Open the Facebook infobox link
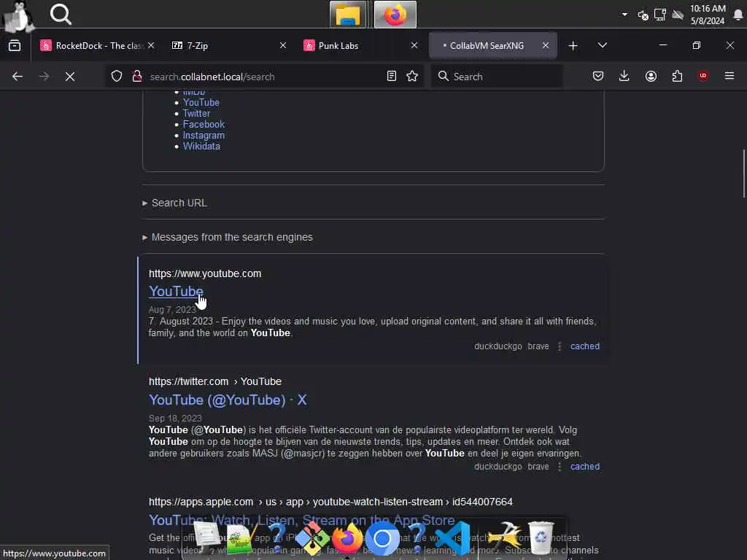 point(204,124)
